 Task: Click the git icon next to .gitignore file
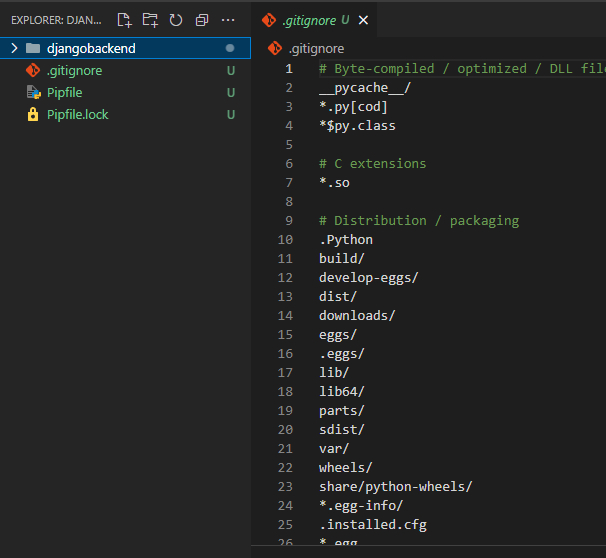pyautogui.click(x=33, y=71)
